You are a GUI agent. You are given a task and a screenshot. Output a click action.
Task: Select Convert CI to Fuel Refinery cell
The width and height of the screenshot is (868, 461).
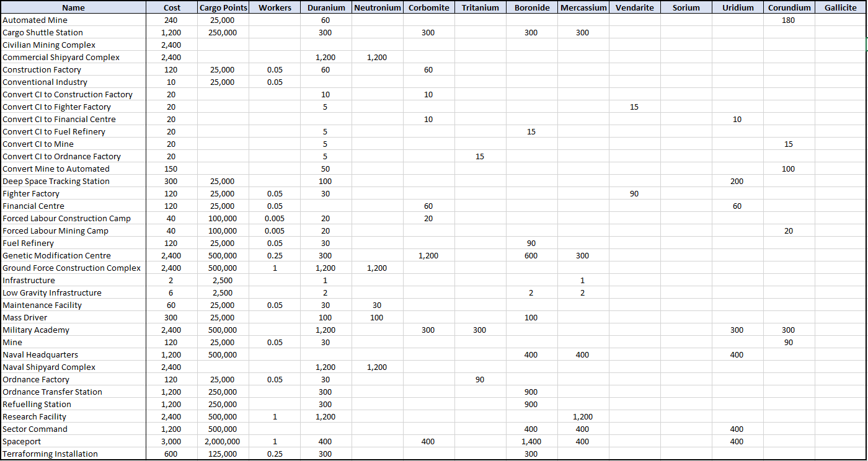[x=74, y=131]
